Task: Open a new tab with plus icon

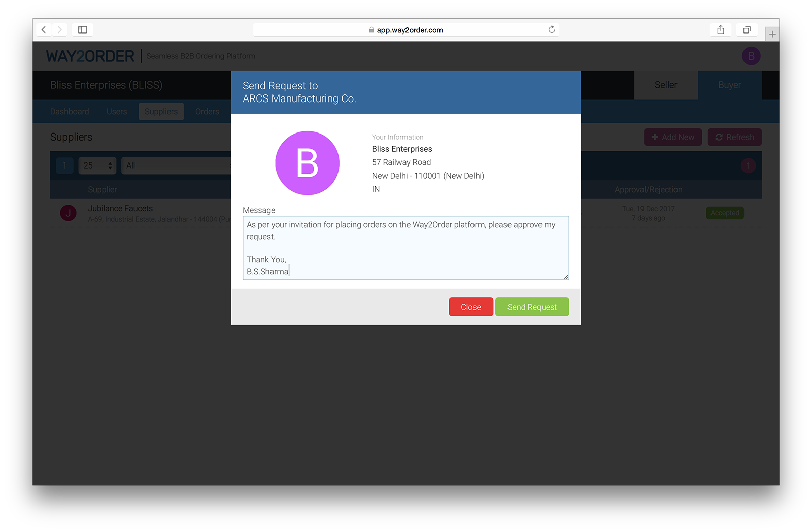Action: pyautogui.click(x=772, y=34)
